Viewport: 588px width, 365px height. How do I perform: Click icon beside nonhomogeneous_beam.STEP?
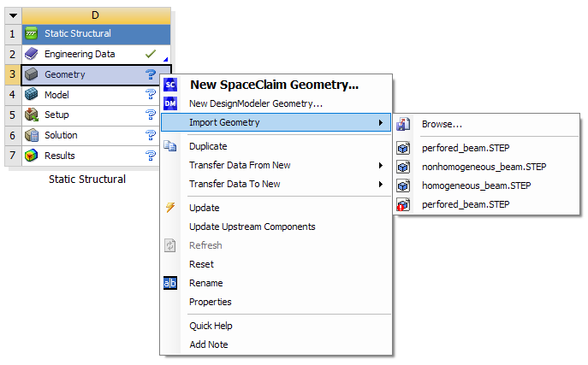(x=403, y=167)
